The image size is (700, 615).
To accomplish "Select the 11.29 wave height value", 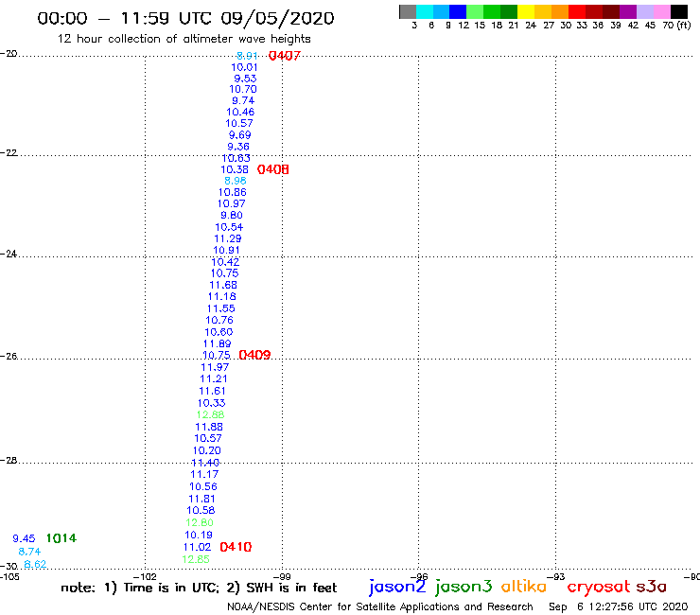I will (228, 239).
